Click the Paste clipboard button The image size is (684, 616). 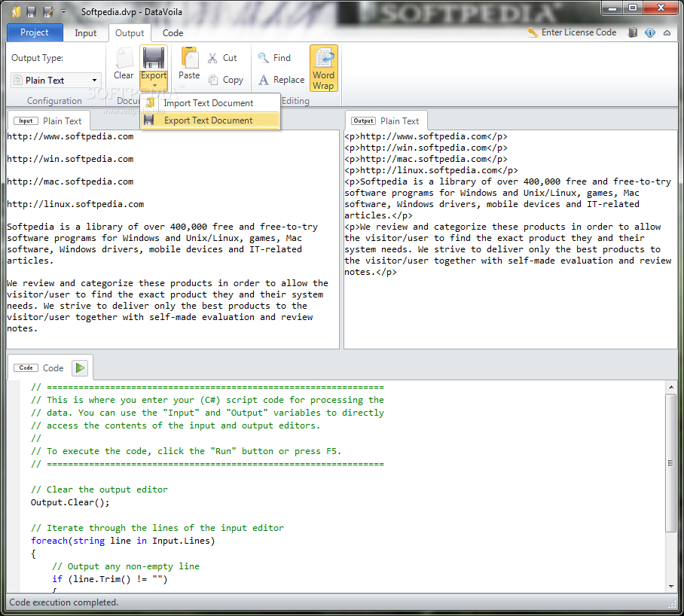pos(189,64)
